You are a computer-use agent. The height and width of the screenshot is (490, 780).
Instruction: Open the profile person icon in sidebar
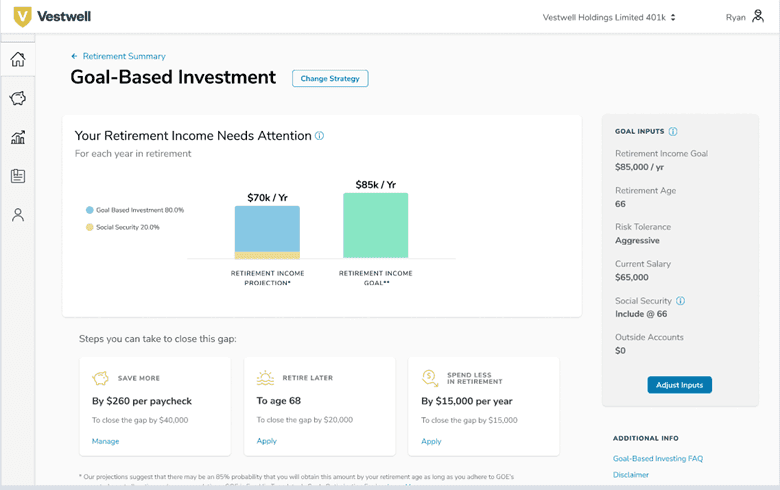tap(17, 215)
